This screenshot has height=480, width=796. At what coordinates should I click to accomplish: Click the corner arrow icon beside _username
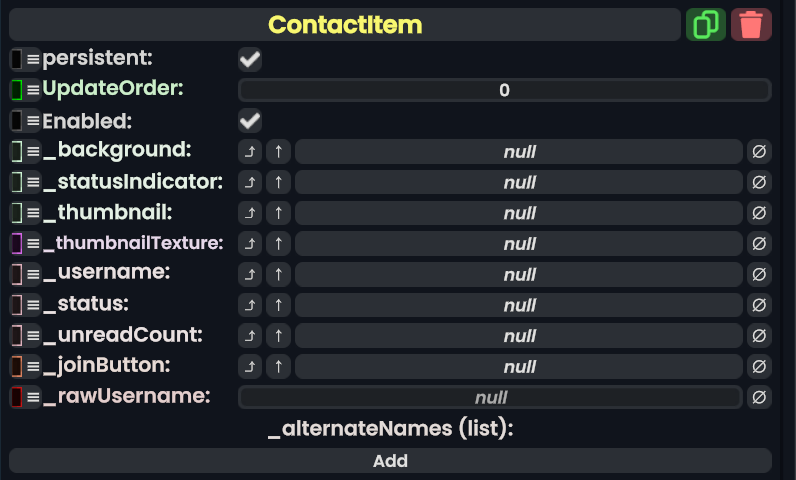click(250, 274)
